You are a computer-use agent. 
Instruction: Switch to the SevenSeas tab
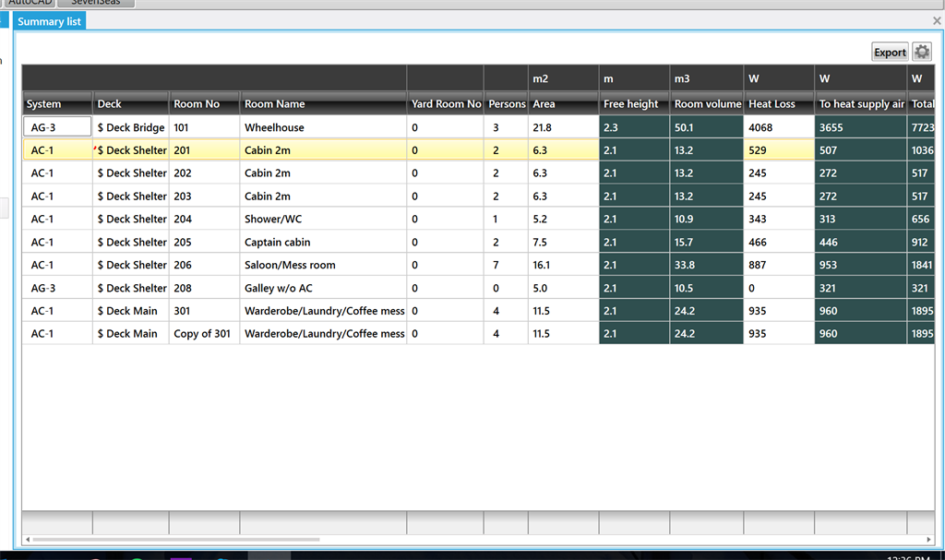[96, 3]
